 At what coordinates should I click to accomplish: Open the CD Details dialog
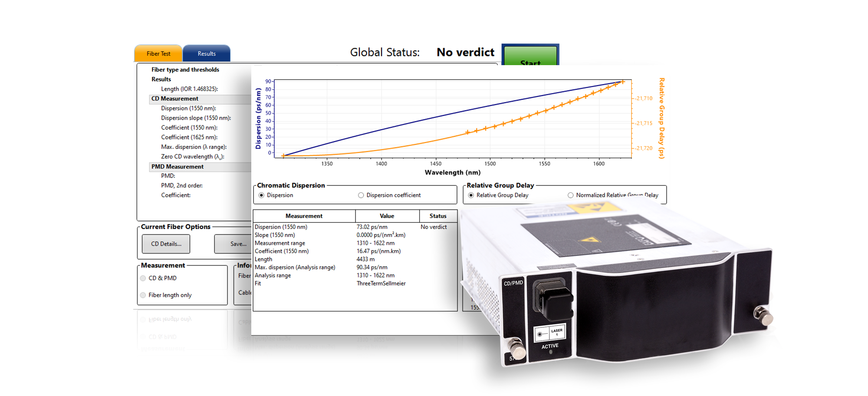pos(165,244)
